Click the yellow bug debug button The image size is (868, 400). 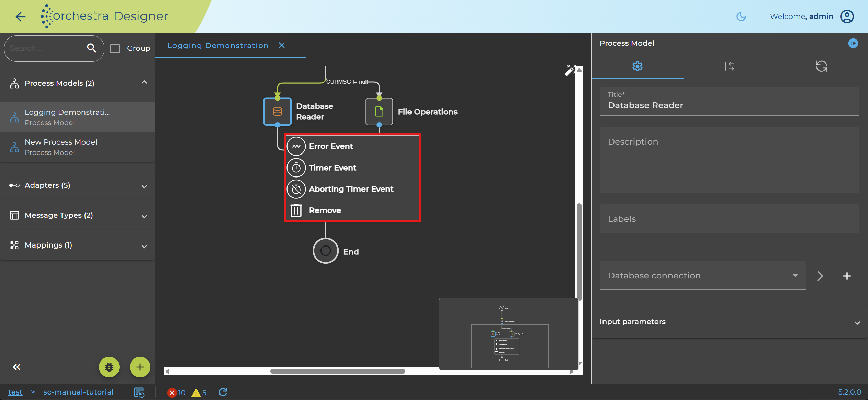[x=109, y=367]
